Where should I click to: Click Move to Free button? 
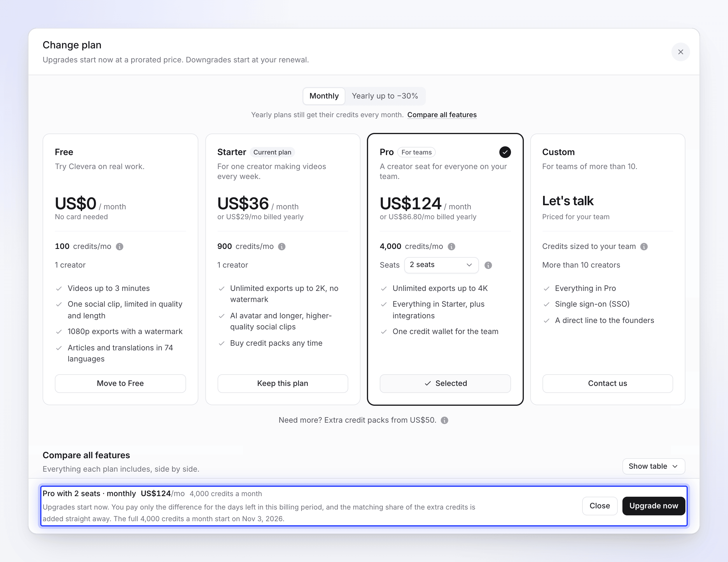point(120,383)
